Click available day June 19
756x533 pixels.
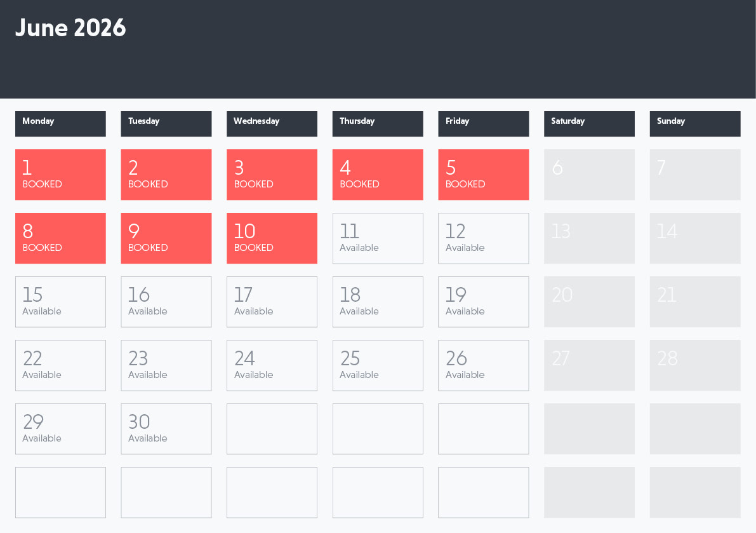pos(483,302)
